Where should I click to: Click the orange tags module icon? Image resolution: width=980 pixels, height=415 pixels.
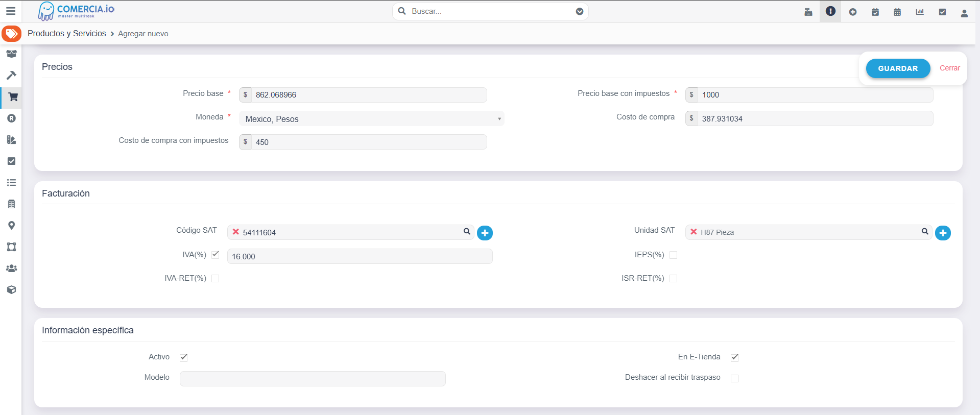[11, 34]
